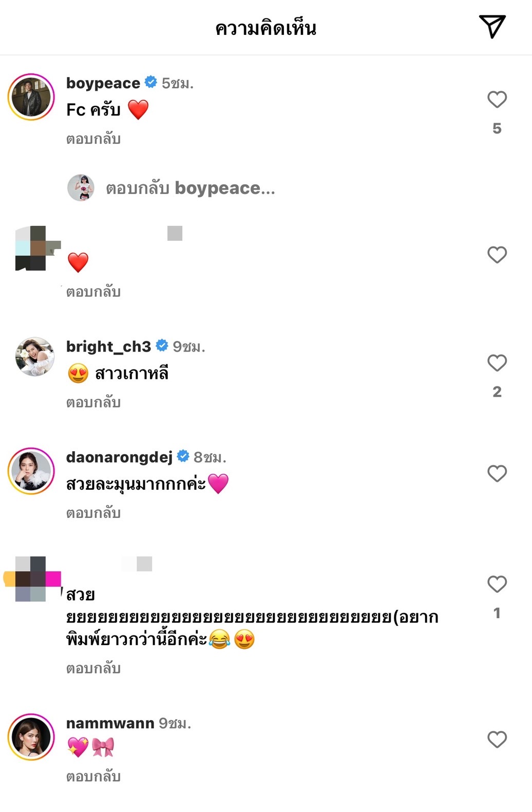Reply to nammwann's comment
Image resolution: width=532 pixels, height=812 pixels.
point(93,777)
